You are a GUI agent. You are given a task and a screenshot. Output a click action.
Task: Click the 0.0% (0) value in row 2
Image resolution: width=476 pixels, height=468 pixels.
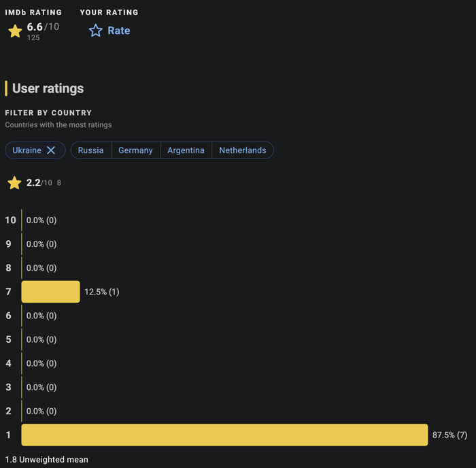coord(41,411)
